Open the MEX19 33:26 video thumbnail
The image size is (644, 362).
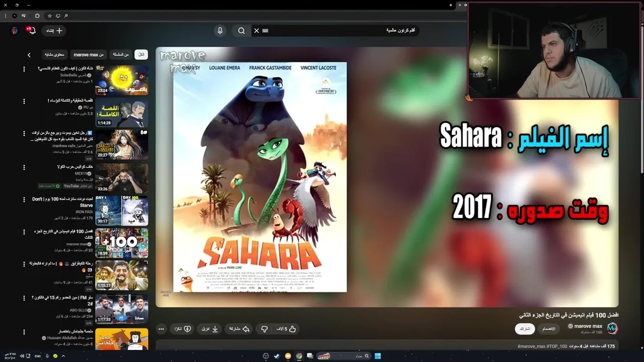point(122,177)
